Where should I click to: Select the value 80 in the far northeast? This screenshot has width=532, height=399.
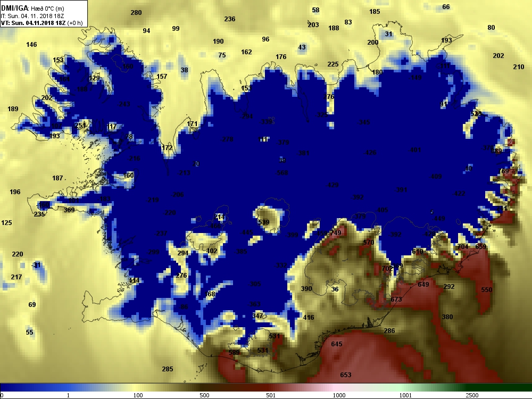point(491,28)
